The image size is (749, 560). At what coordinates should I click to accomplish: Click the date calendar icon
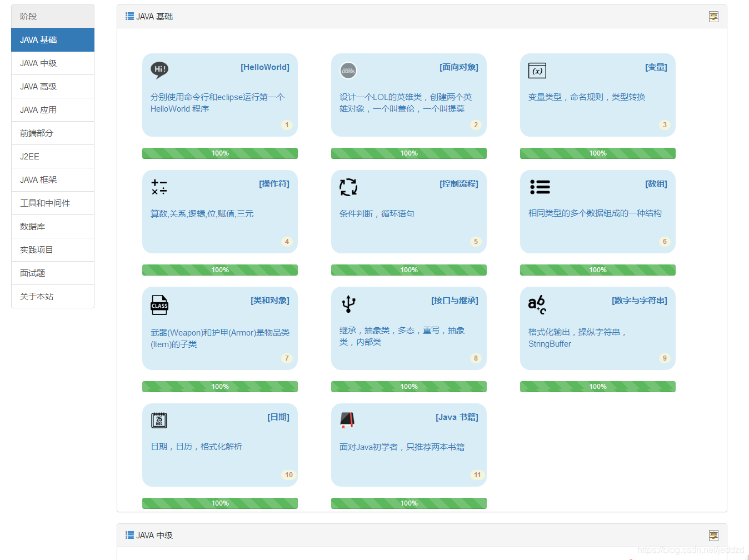tap(159, 420)
